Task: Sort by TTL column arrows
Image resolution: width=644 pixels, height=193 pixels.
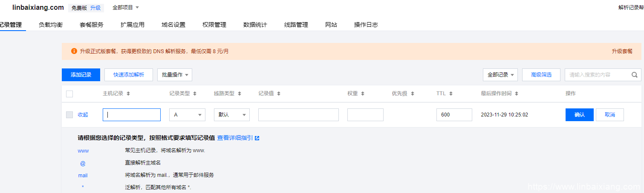Action: point(451,94)
